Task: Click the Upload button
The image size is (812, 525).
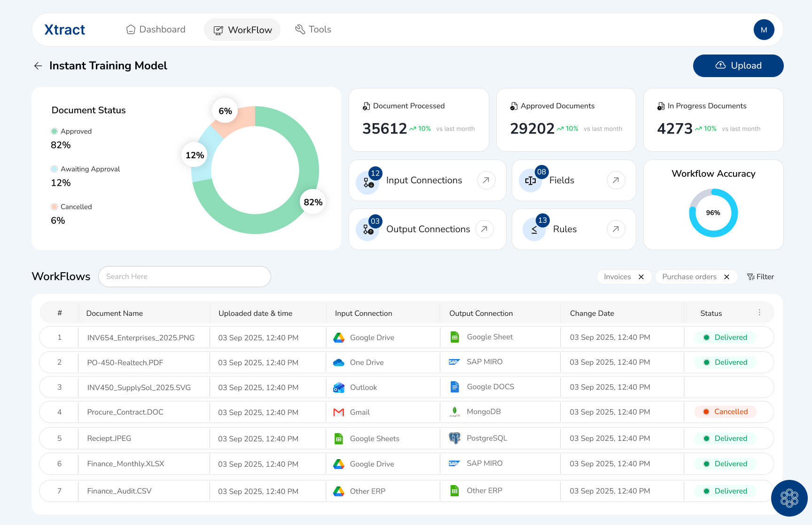Action: click(x=738, y=66)
